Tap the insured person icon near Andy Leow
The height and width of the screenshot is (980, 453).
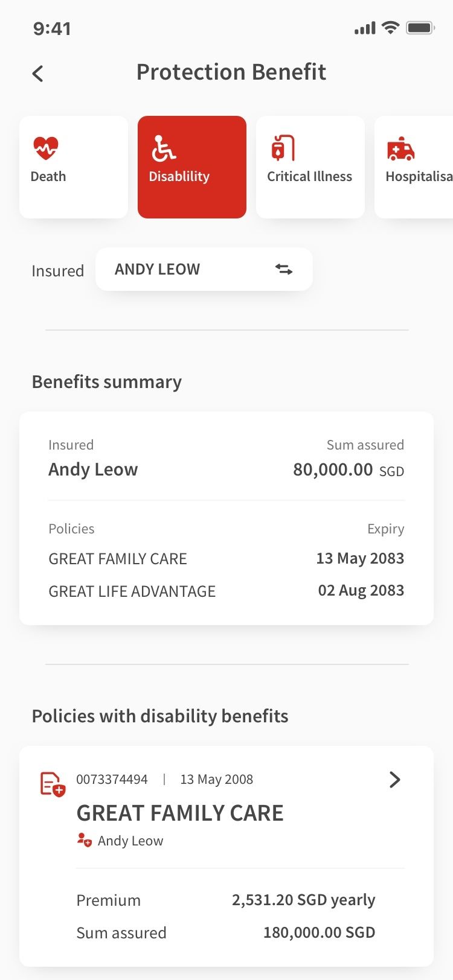point(84,840)
